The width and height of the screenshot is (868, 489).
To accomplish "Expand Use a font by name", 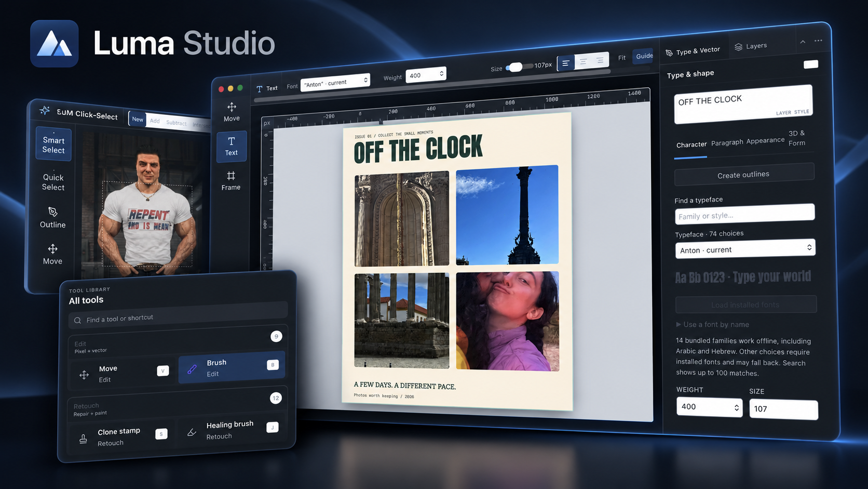I will point(712,324).
